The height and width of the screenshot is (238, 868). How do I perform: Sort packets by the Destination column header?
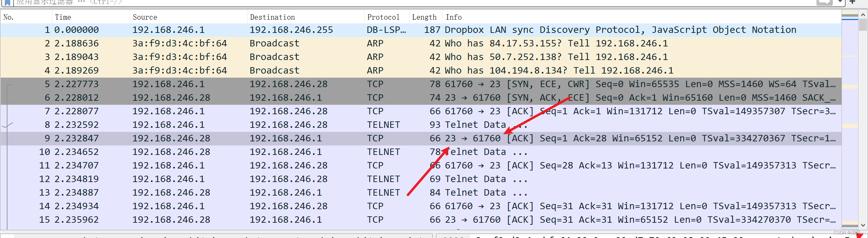pyautogui.click(x=306, y=17)
